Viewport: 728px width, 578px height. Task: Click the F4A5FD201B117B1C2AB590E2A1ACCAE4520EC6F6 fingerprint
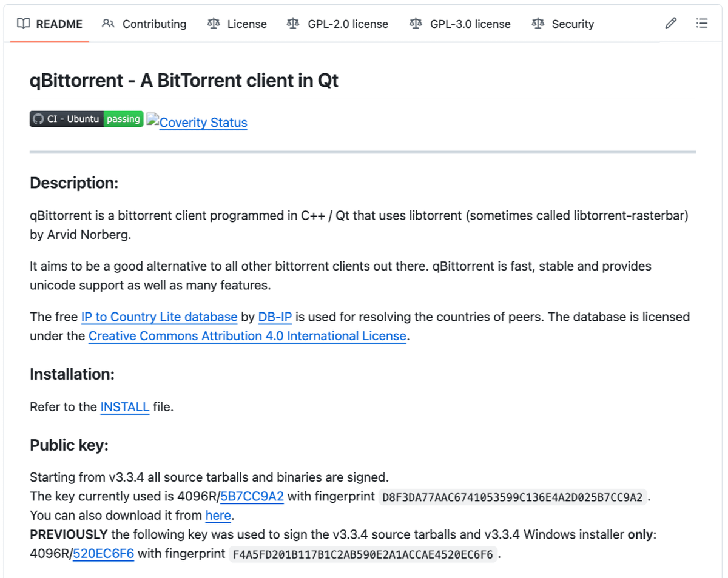363,554
